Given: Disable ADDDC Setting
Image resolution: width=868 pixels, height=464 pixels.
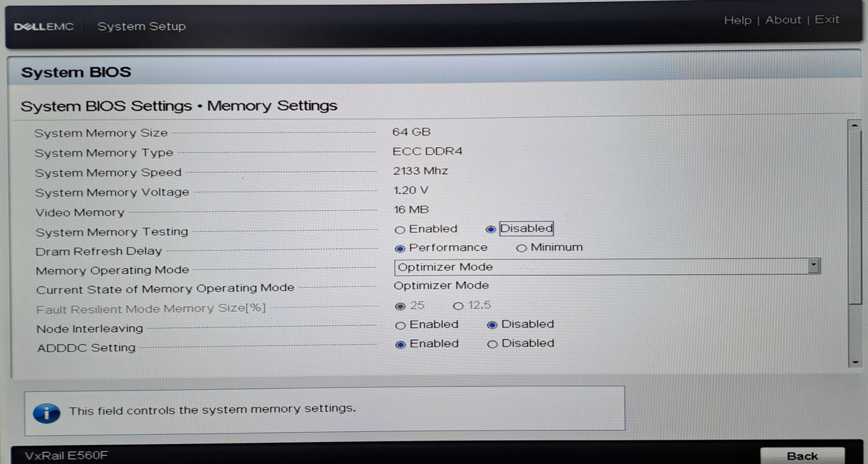Looking at the screenshot, I should [x=492, y=345].
